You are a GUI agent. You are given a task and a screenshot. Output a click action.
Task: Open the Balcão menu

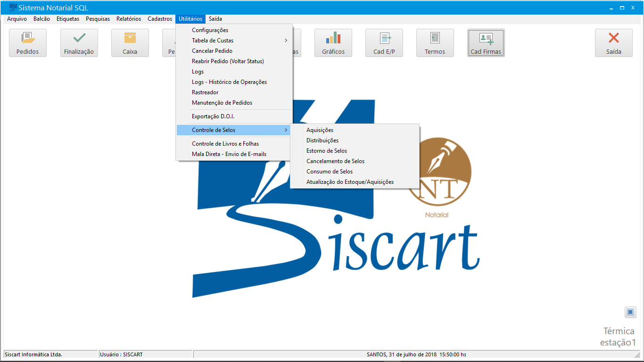pos(42,19)
